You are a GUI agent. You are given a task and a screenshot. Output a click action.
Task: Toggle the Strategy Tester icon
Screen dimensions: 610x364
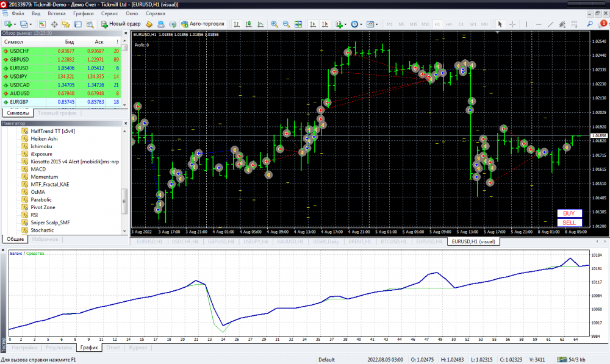click(x=90, y=24)
